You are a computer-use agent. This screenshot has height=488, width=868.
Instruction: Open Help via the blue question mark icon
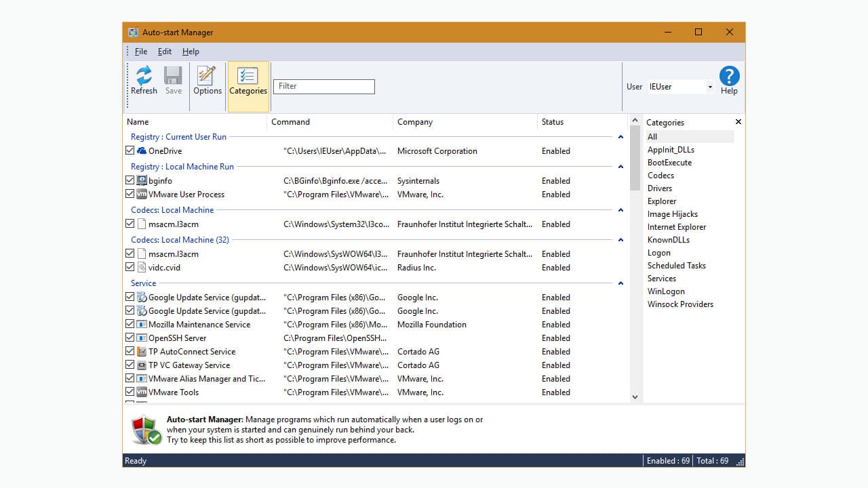[729, 76]
